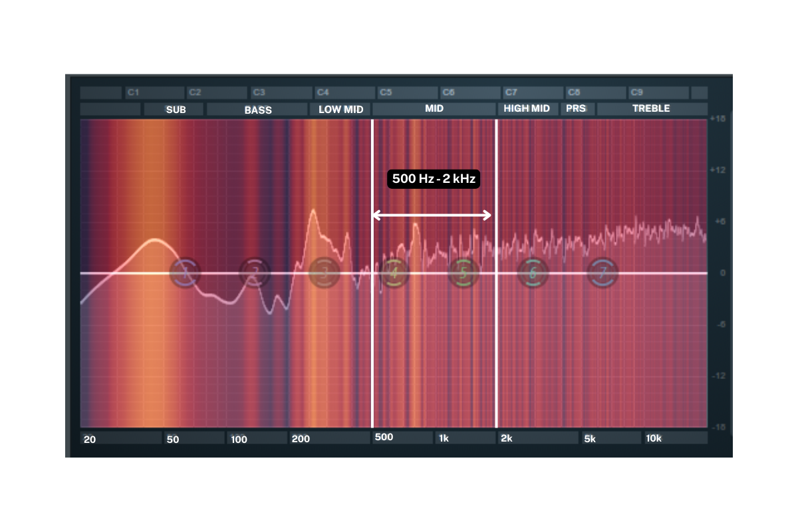Toggle the BASS frequency band
Image resolution: width=798 pixels, height=532 pixels.
click(x=258, y=109)
